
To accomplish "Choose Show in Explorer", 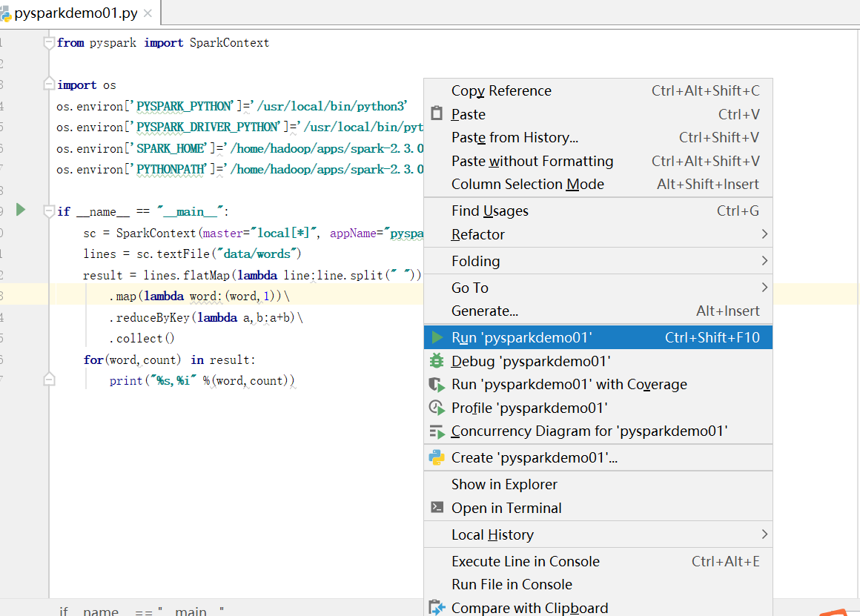I will coord(598,484).
